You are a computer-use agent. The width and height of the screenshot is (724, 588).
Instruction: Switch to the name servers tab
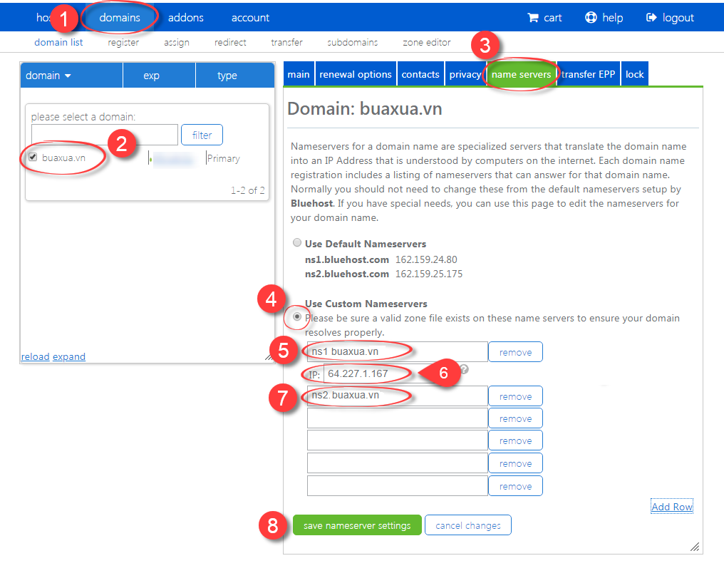coord(522,74)
